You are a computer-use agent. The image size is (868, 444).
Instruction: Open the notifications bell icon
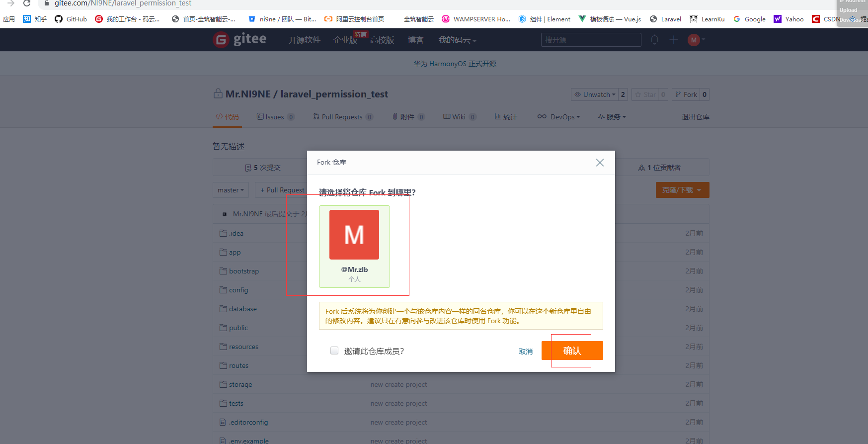654,40
